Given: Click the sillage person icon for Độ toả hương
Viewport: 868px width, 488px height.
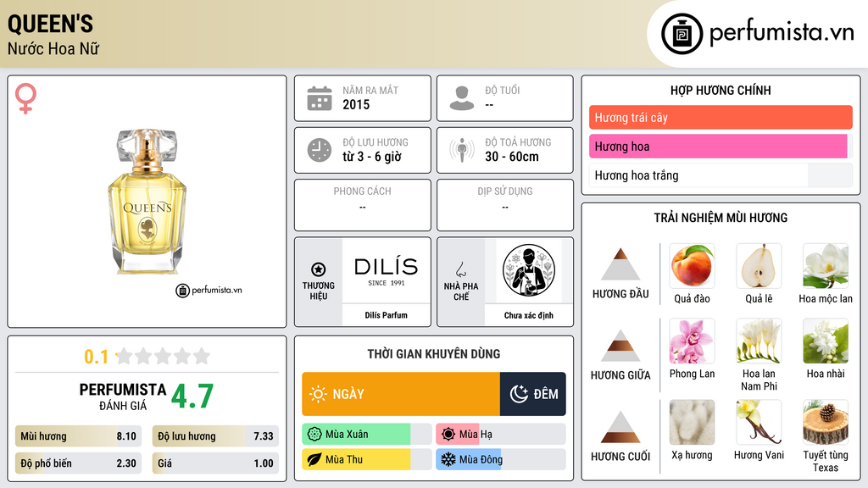Looking at the screenshot, I should click(x=462, y=150).
